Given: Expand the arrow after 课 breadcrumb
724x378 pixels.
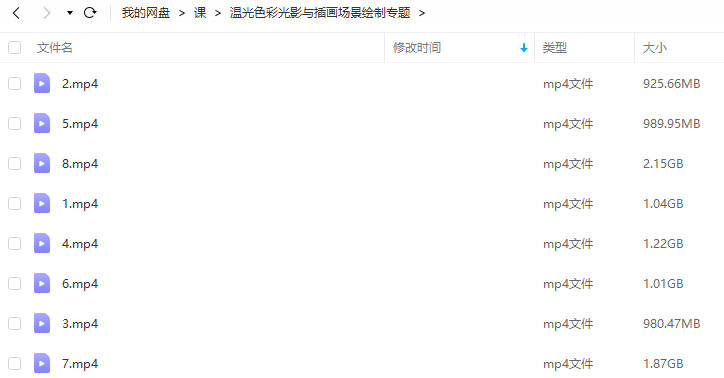Looking at the screenshot, I should [218, 13].
